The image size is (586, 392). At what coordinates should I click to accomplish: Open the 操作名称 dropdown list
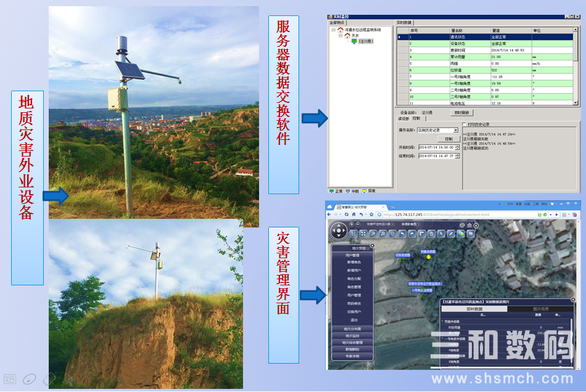456,130
